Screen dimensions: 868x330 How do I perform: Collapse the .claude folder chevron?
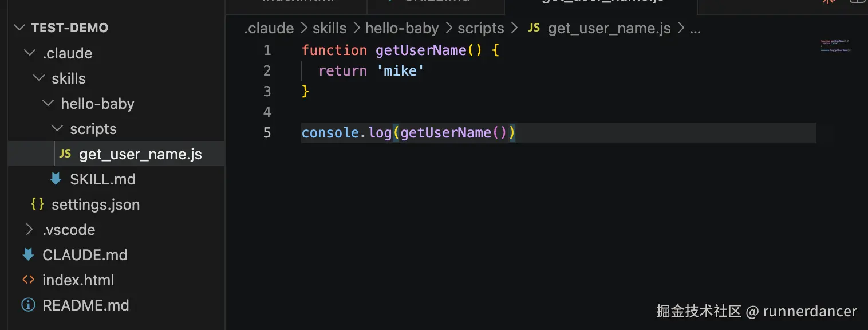(x=30, y=53)
